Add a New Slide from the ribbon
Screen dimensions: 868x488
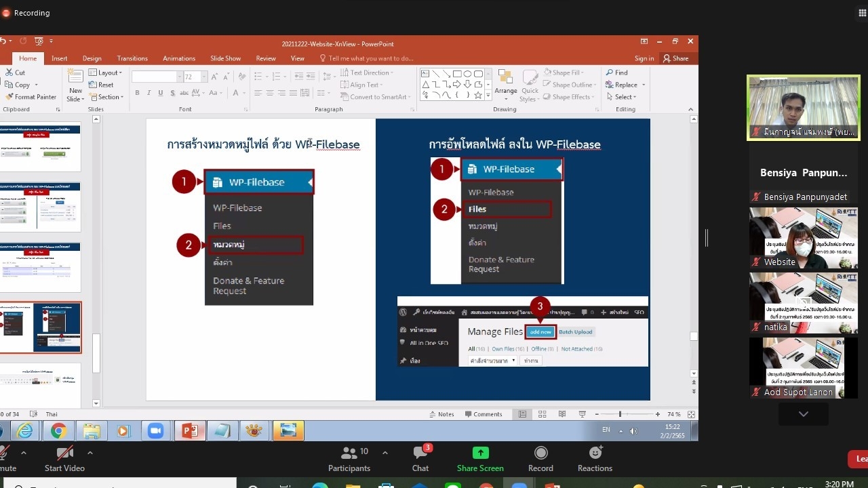point(75,85)
